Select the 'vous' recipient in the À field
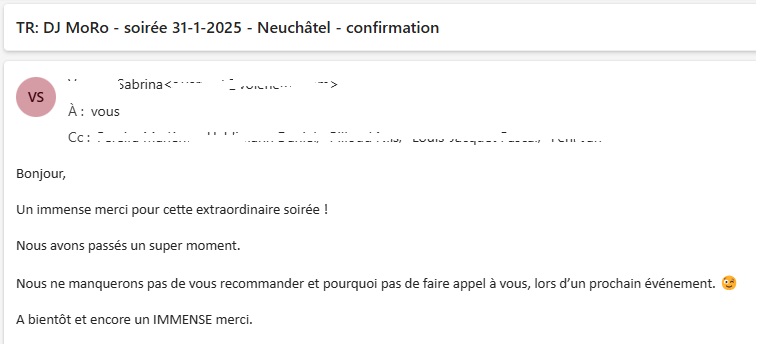 pos(105,112)
